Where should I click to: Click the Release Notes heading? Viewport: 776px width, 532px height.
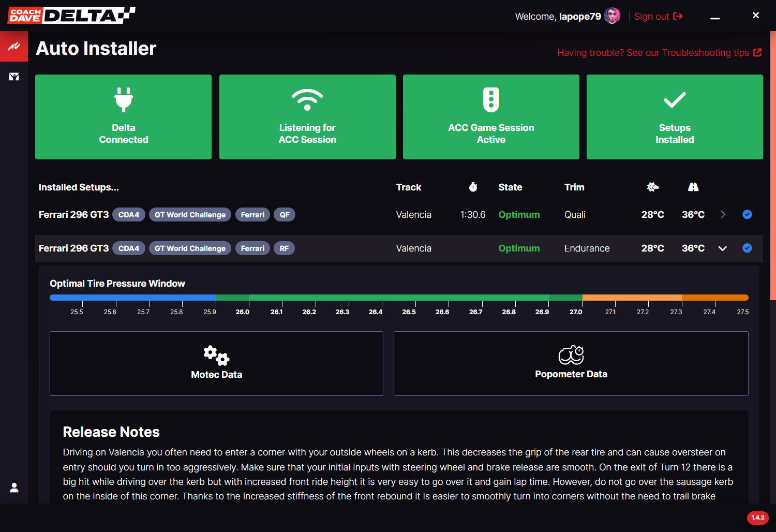[x=111, y=432]
